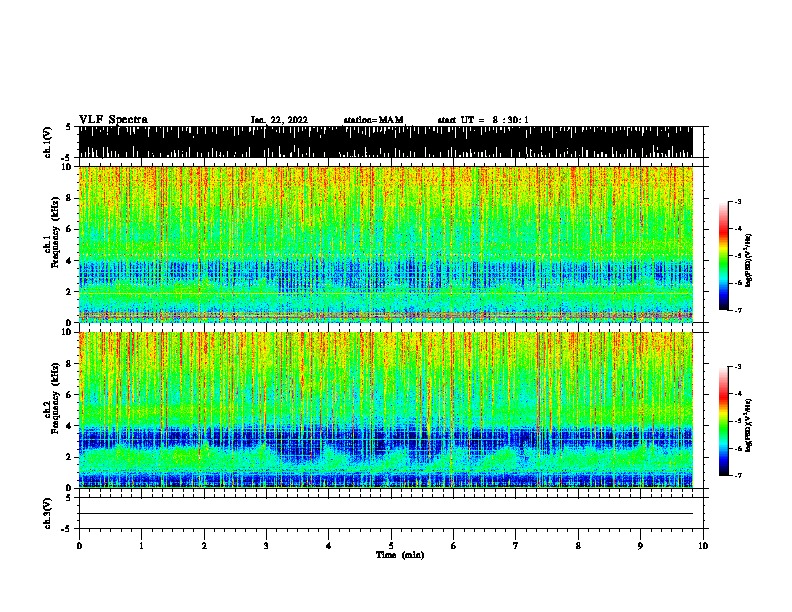The width and height of the screenshot is (792, 612).
Task: Click the "-5" tick on ch.3(V) axis
Action: pos(67,529)
